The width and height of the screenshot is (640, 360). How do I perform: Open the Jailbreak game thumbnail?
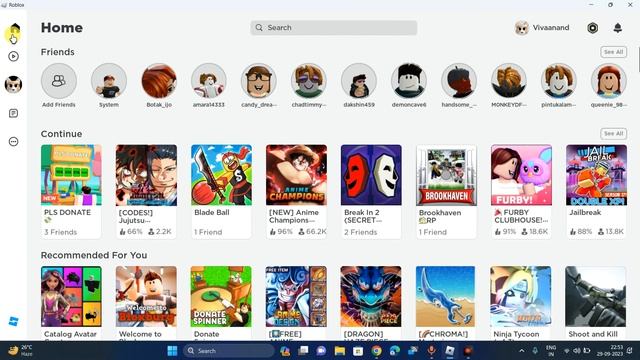point(596,175)
